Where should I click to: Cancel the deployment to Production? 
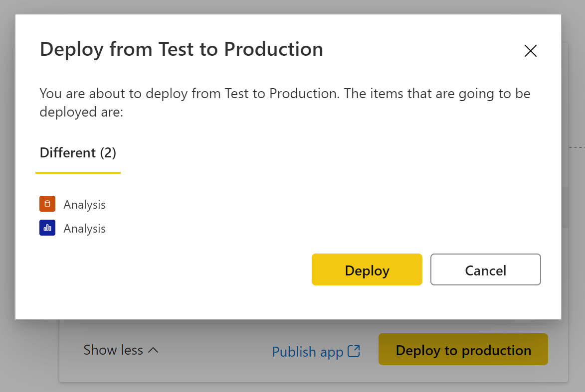click(x=485, y=270)
